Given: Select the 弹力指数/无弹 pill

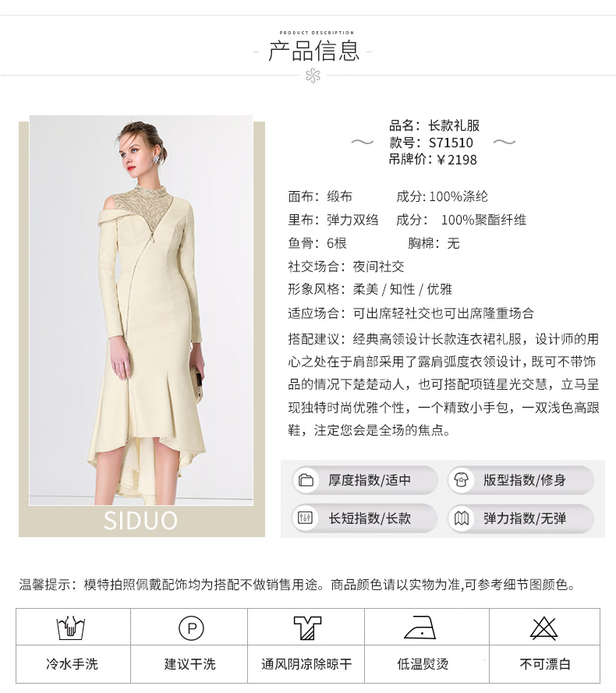Looking at the screenshot, I should point(521,518).
